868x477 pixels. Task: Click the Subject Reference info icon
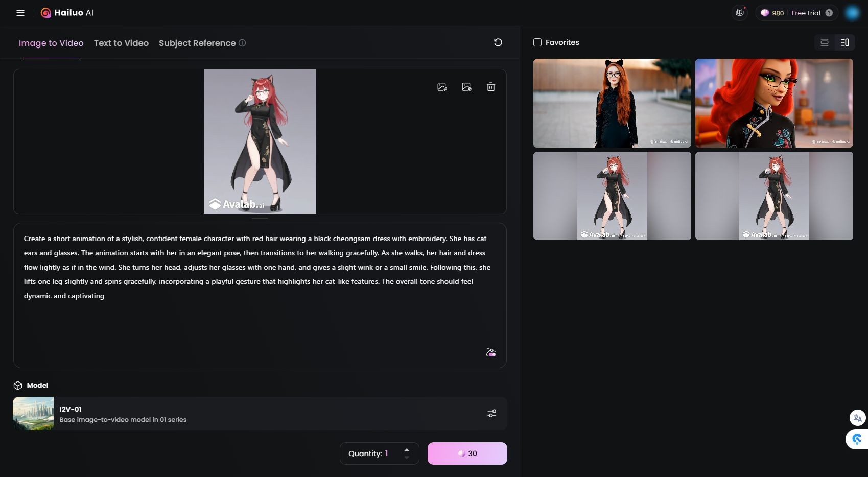click(242, 43)
